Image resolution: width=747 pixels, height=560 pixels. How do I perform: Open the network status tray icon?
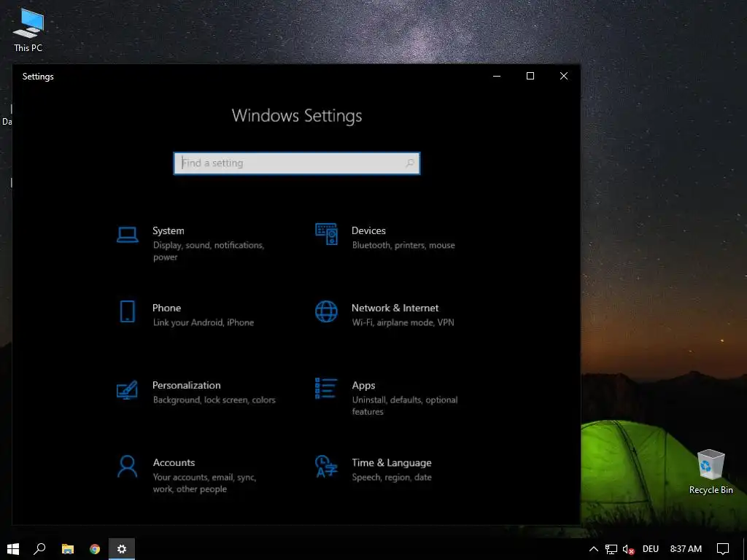[611, 549]
